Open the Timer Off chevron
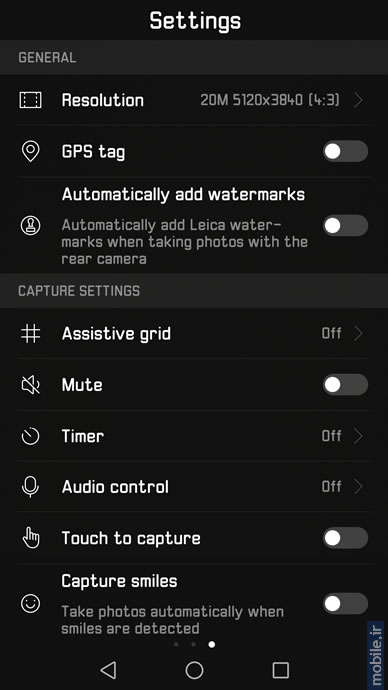Screen dimensions: 388x690 (x=359, y=436)
